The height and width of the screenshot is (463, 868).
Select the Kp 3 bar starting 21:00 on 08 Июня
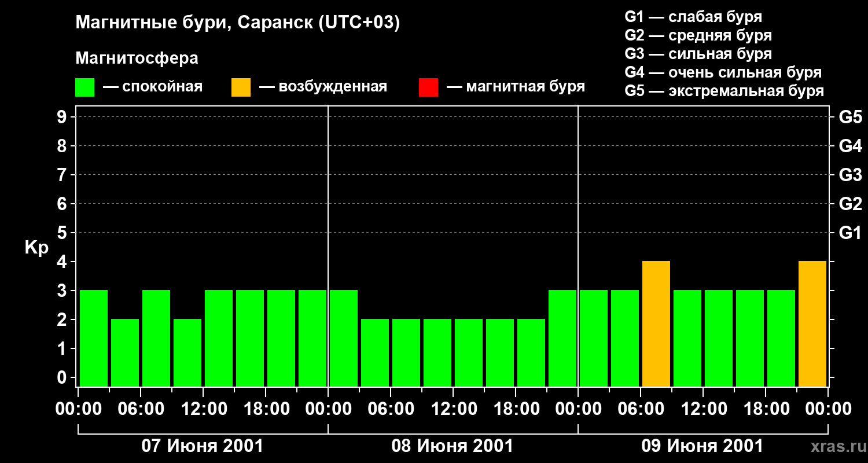click(x=562, y=339)
